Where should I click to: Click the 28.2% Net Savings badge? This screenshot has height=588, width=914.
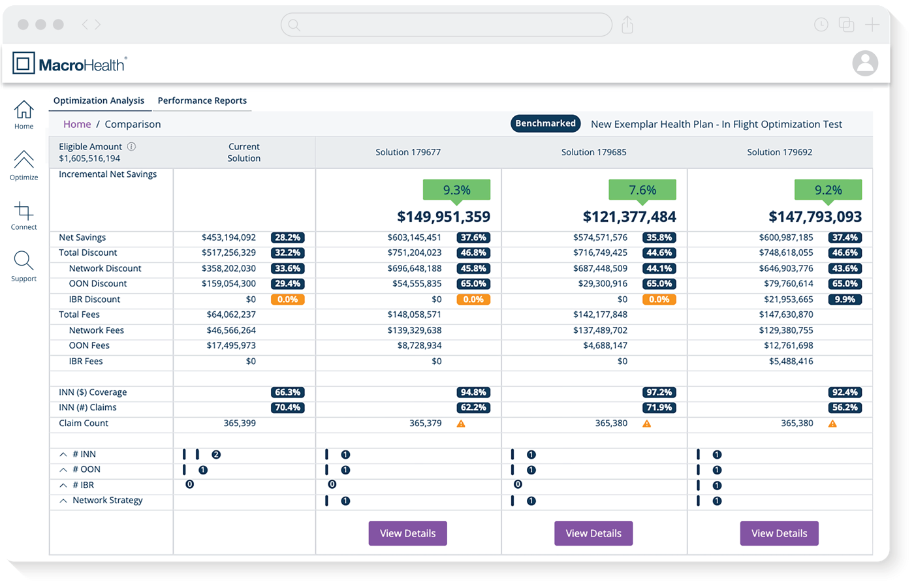[288, 238]
